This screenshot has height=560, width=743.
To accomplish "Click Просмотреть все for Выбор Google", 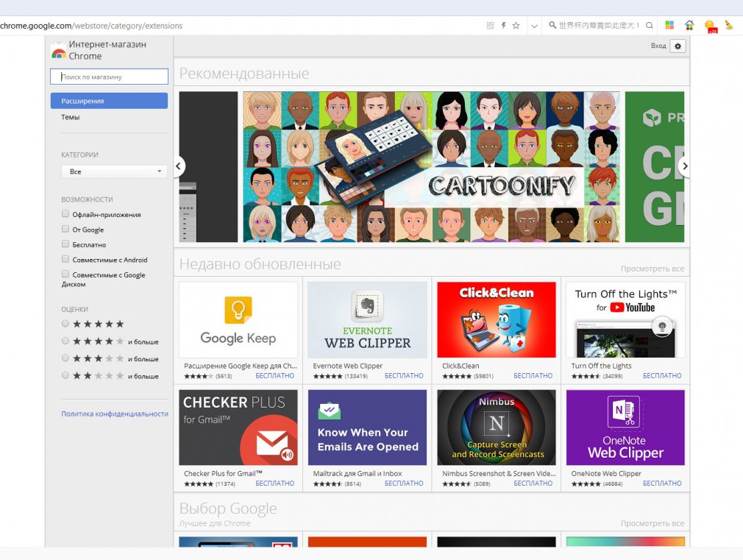I will click(x=653, y=523).
